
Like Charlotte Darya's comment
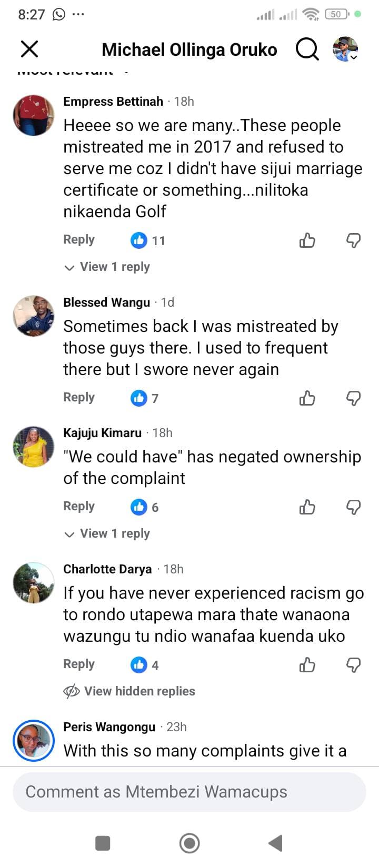(x=307, y=665)
